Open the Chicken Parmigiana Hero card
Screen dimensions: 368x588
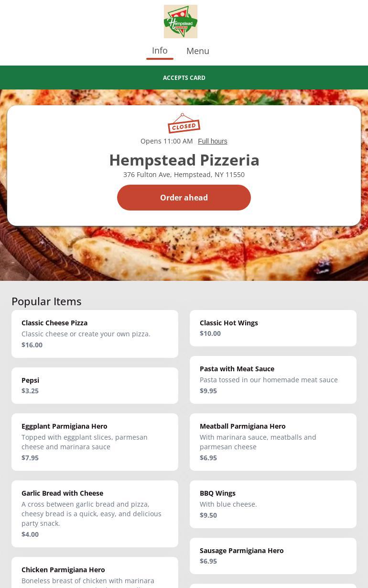point(95,573)
